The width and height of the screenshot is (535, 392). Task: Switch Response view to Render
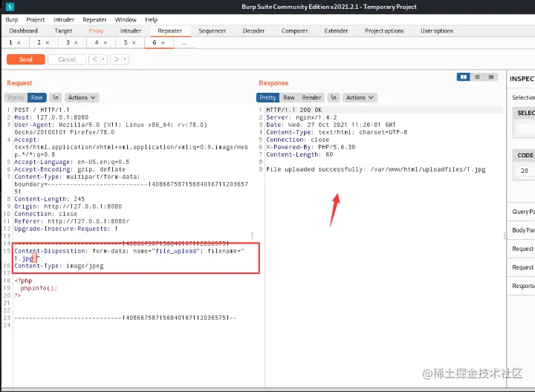pyautogui.click(x=311, y=97)
